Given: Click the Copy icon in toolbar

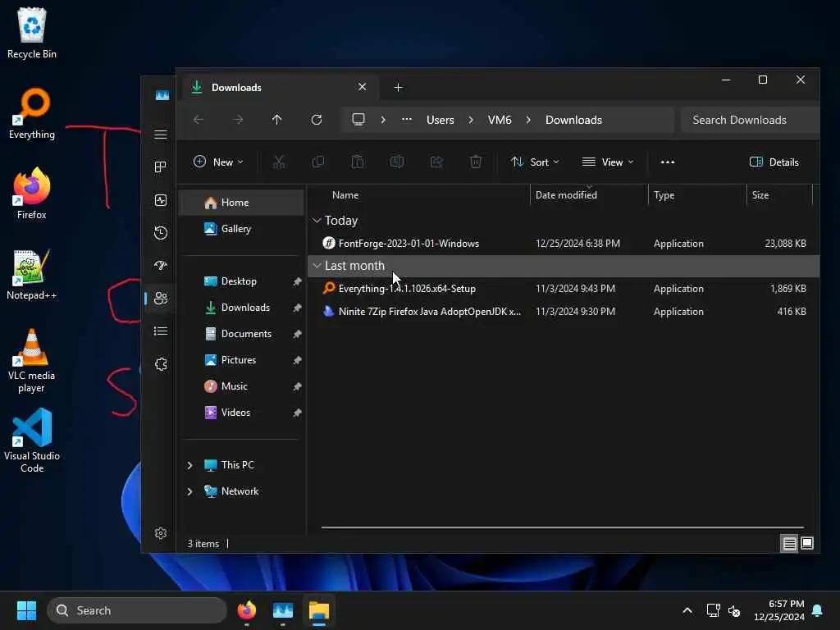Looking at the screenshot, I should (x=318, y=162).
